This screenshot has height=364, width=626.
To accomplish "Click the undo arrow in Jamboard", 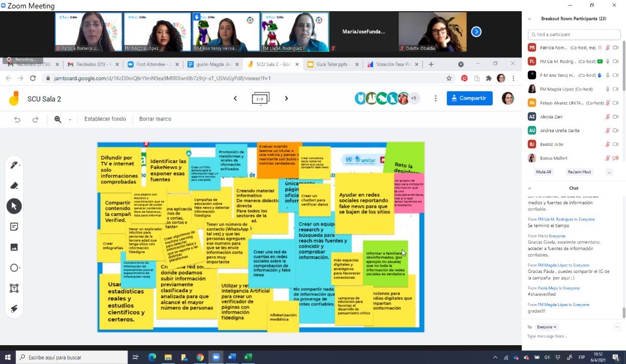I will click(17, 119).
